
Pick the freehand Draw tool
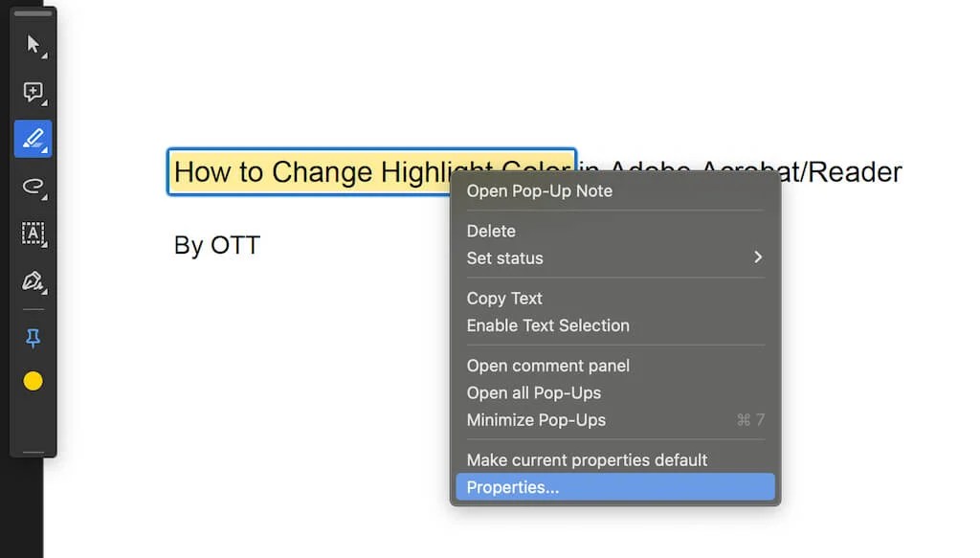tap(33, 187)
